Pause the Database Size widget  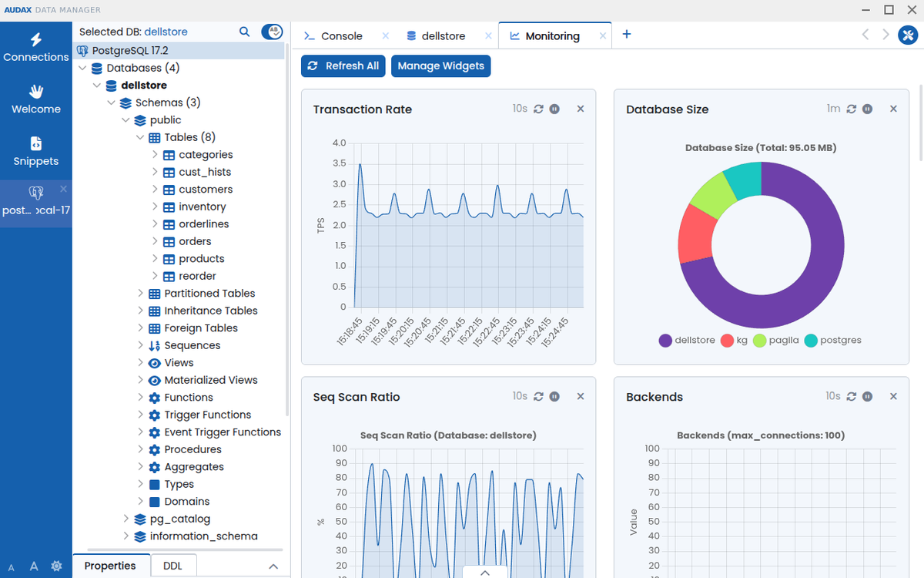867,109
